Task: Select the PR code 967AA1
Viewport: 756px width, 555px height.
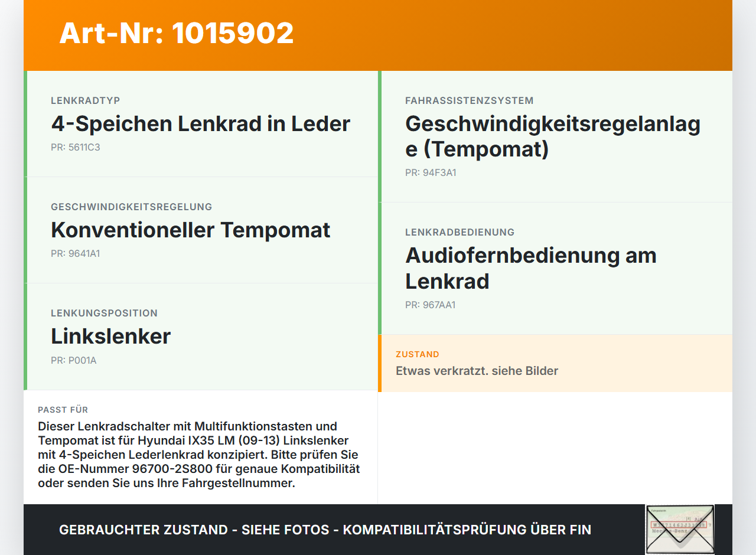Action: pyautogui.click(x=430, y=305)
